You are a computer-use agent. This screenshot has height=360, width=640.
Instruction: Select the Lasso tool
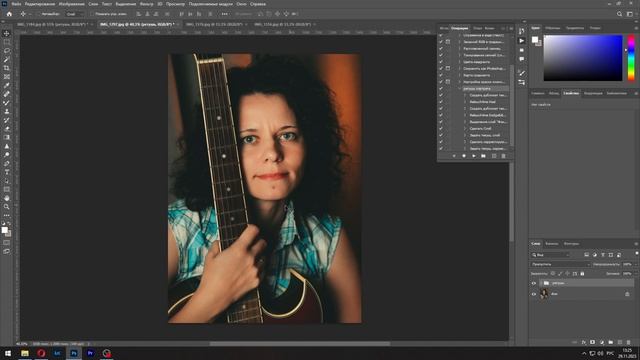coord(7,51)
